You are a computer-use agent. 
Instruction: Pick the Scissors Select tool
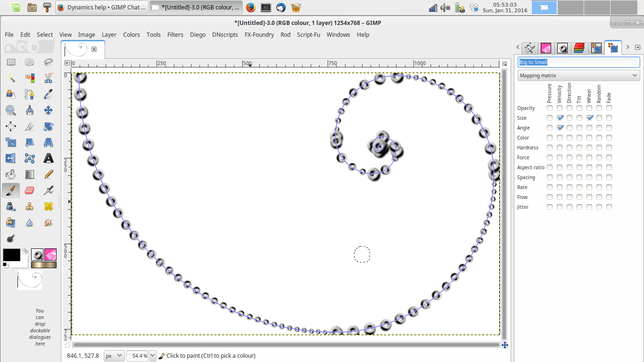48,78
